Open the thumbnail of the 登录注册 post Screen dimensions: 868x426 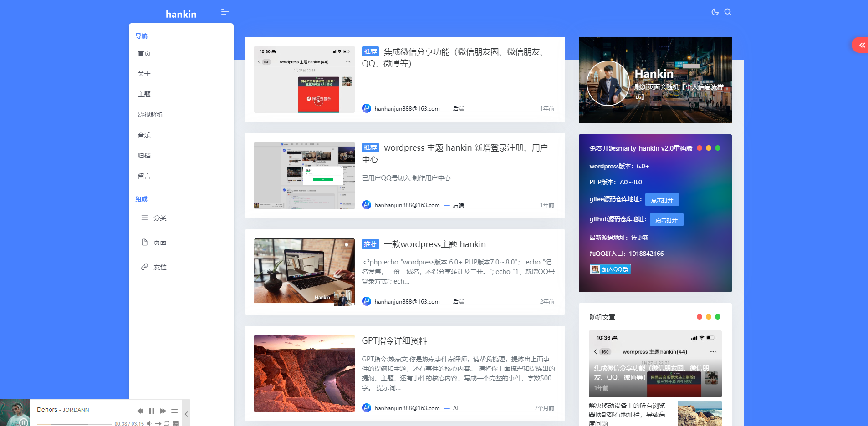[304, 176]
